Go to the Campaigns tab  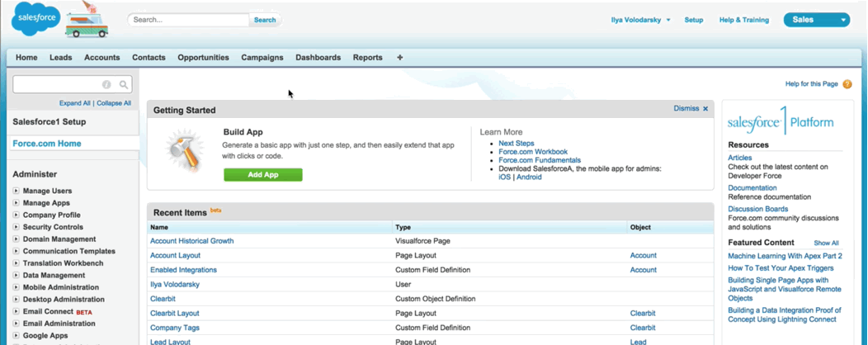(x=262, y=58)
